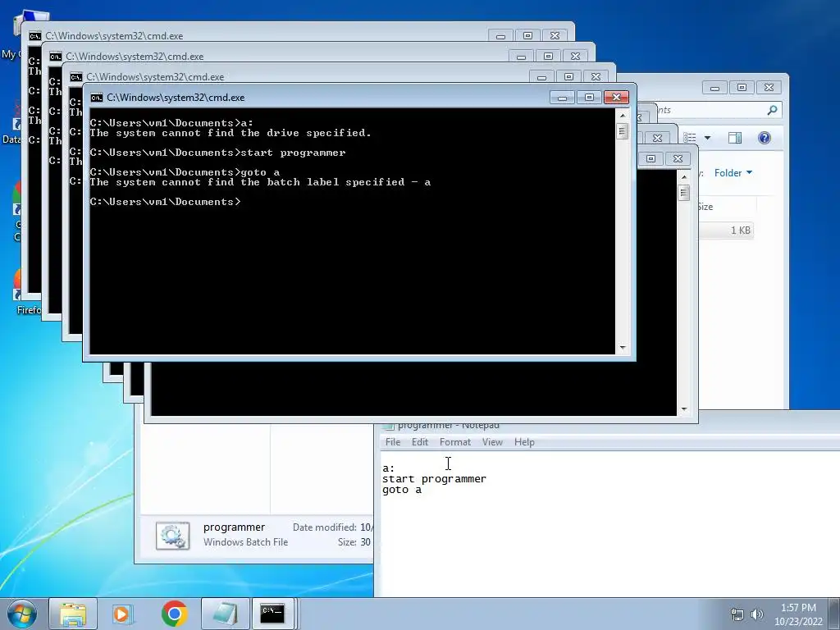Click the Windows Batch File type label

(x=245, y=542)
